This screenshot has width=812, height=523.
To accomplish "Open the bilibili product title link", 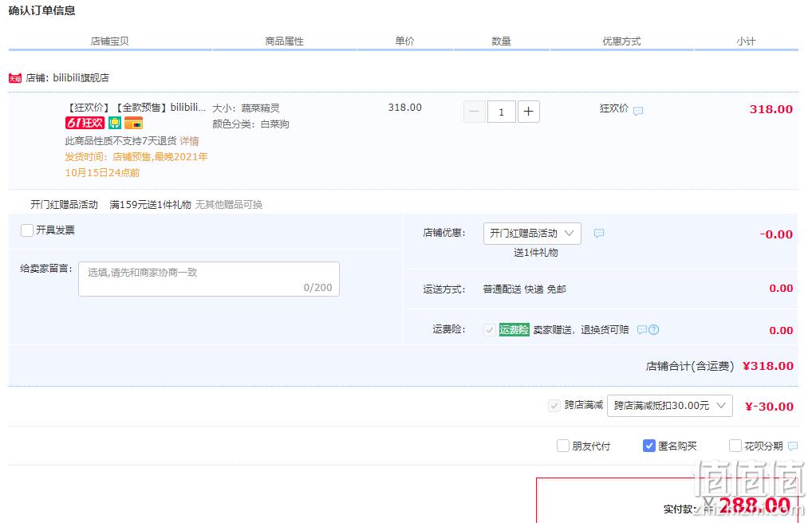I will [x=136, y=108].
